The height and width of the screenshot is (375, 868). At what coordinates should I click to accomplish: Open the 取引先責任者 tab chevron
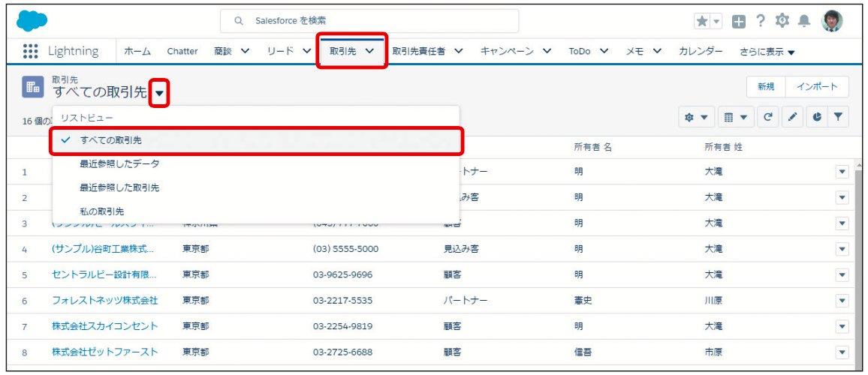coord(458,51)
